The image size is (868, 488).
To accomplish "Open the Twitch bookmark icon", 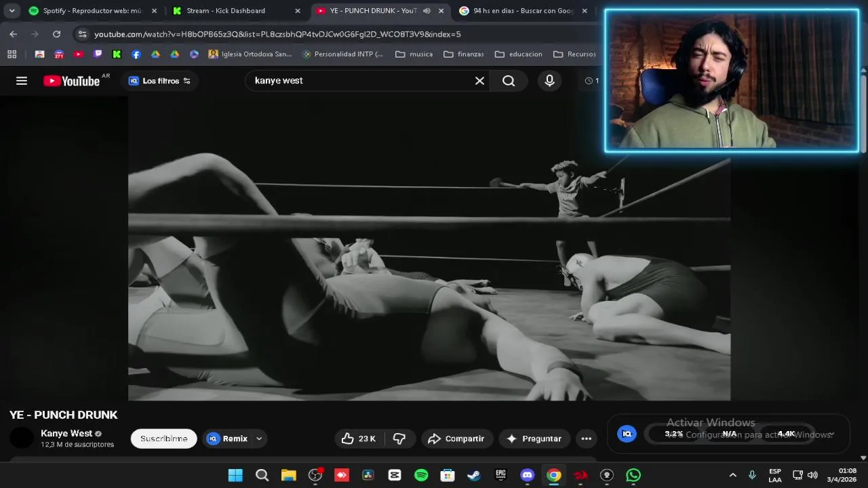I will [x=98, y=54].
